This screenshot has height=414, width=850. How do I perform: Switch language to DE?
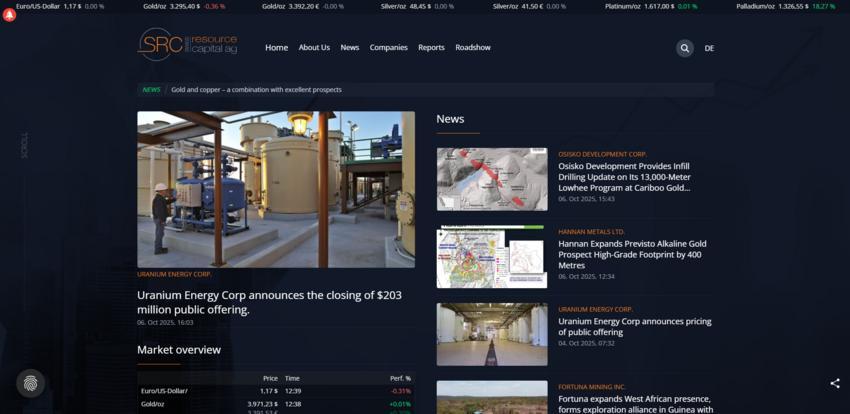point(709,48)
